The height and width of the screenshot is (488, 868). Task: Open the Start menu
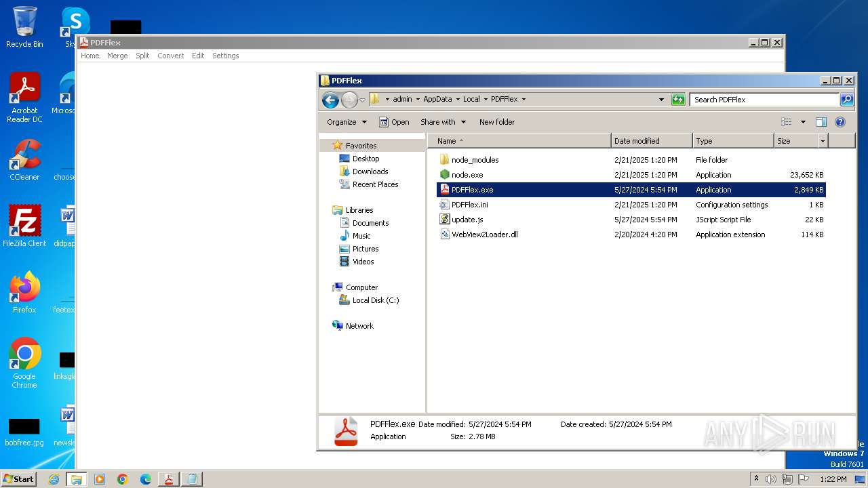18,479
